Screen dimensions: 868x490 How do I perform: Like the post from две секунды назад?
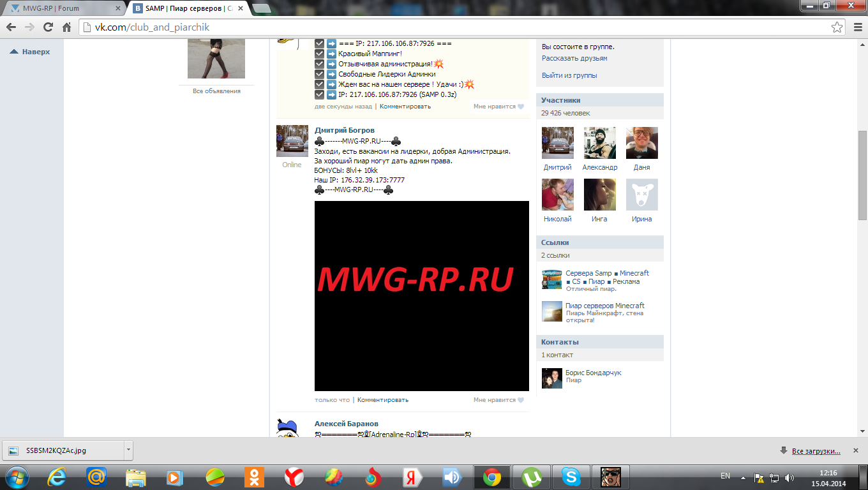click(498, 107)
